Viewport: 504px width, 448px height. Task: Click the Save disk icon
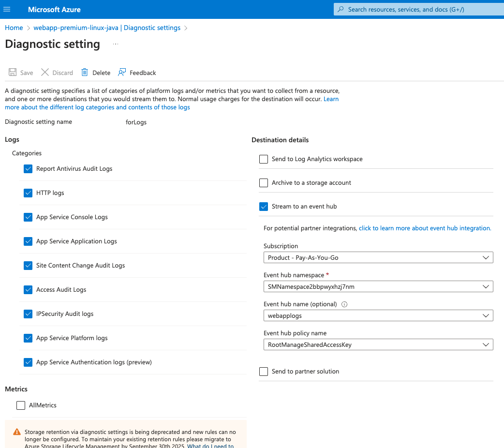13,73
